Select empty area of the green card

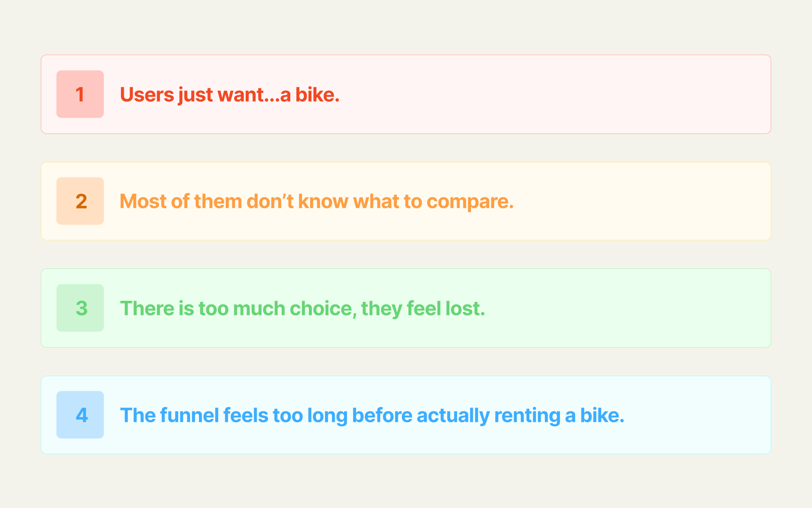point(629,308)
